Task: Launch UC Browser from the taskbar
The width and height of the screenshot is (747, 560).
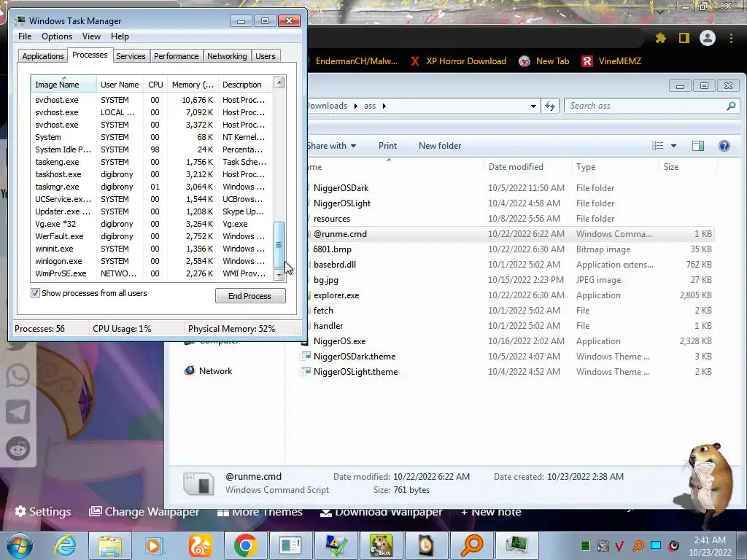Action: [200, 545]
